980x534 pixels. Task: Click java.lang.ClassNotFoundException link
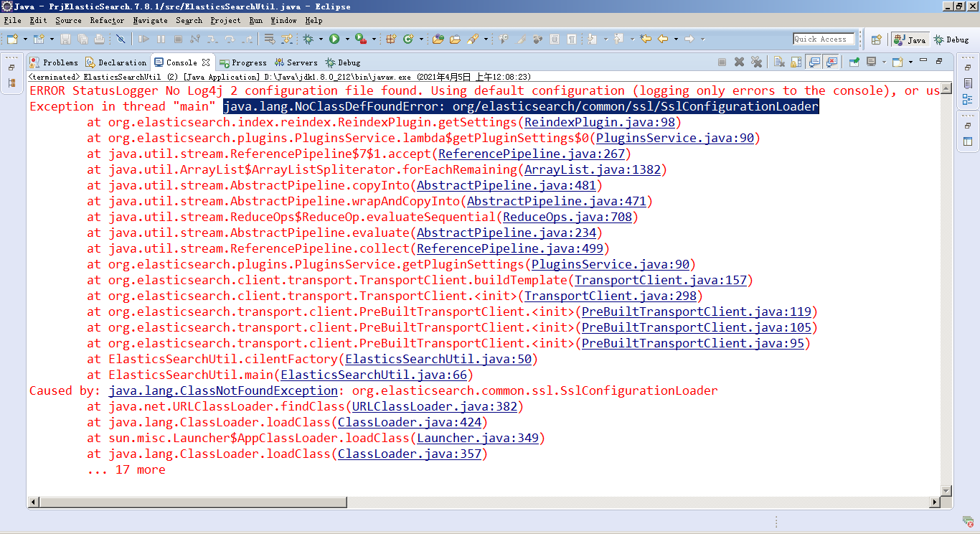223,390
